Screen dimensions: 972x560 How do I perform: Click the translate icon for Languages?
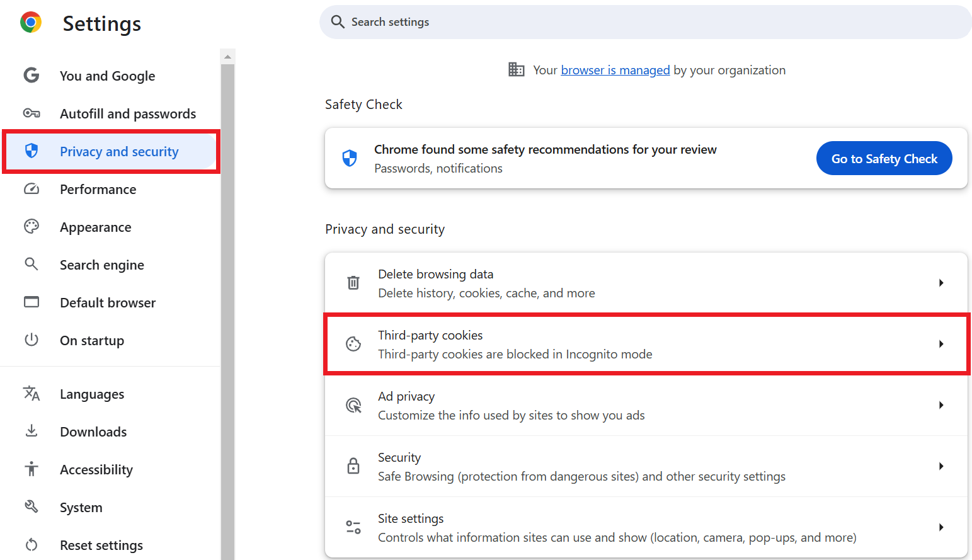[31, 394]
